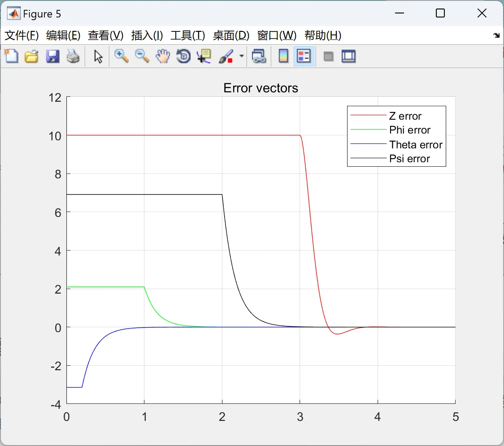Select the Zoom In magnifier tool
Screen dimensions: 504x446
click(121, 56)
